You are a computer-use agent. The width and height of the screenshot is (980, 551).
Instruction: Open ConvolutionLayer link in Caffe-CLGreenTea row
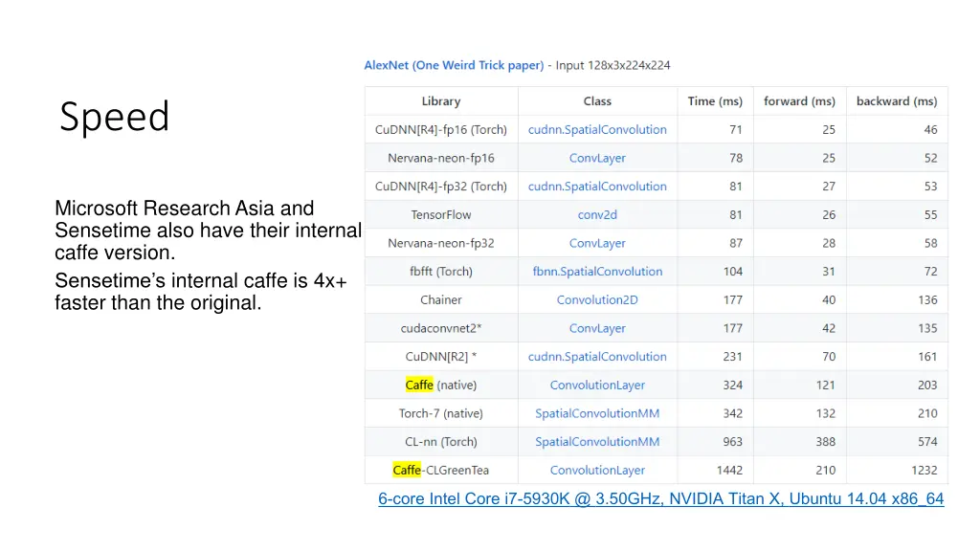[597, 470]
